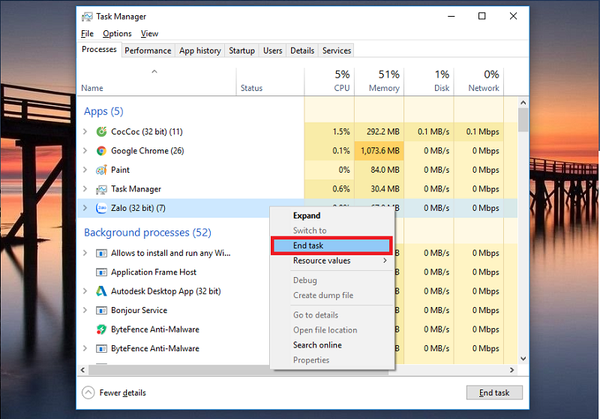Expand the CocCoc process group

85,132
